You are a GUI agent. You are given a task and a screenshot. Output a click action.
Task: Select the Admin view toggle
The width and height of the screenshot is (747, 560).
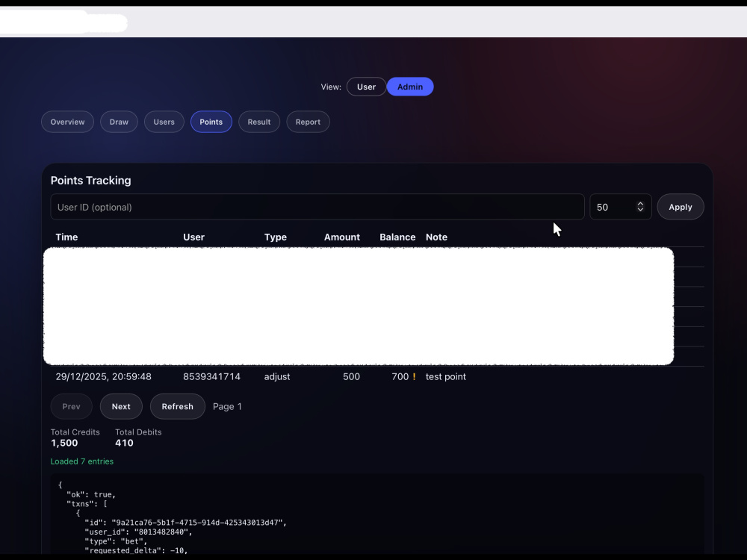click(x=409, y=87)
